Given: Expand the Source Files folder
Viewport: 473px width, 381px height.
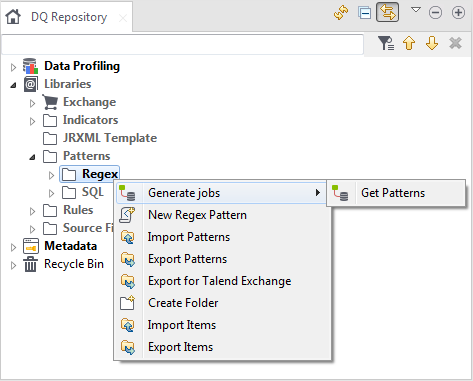Looking at the screenshot, I should tap(32, 229).
